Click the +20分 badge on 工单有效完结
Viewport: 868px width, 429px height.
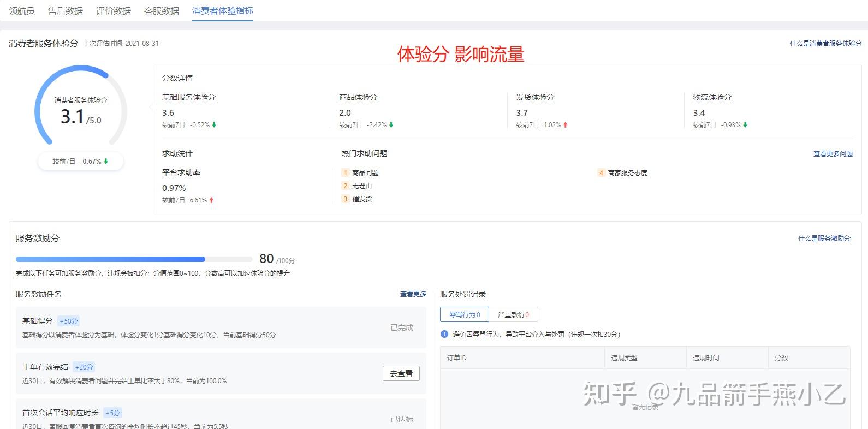(x=84, y=367)
